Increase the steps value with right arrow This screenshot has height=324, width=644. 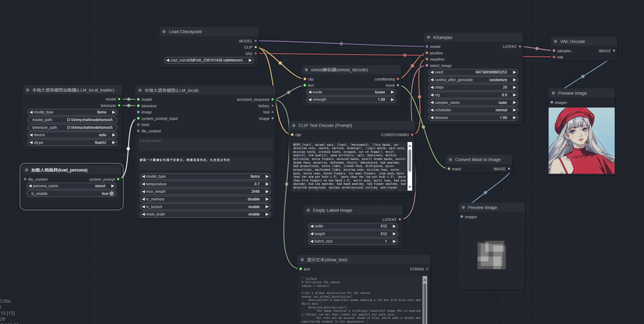coord(514,87)
